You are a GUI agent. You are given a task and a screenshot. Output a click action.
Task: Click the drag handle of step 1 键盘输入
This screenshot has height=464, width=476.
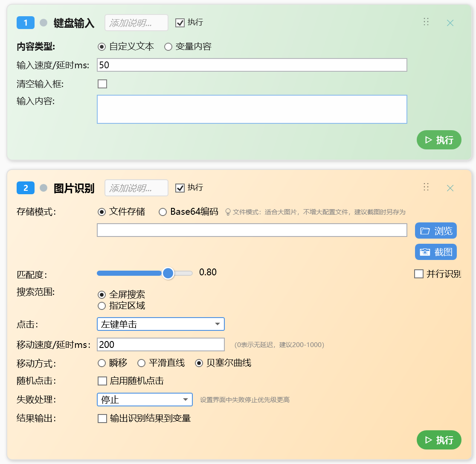[426, 22]
